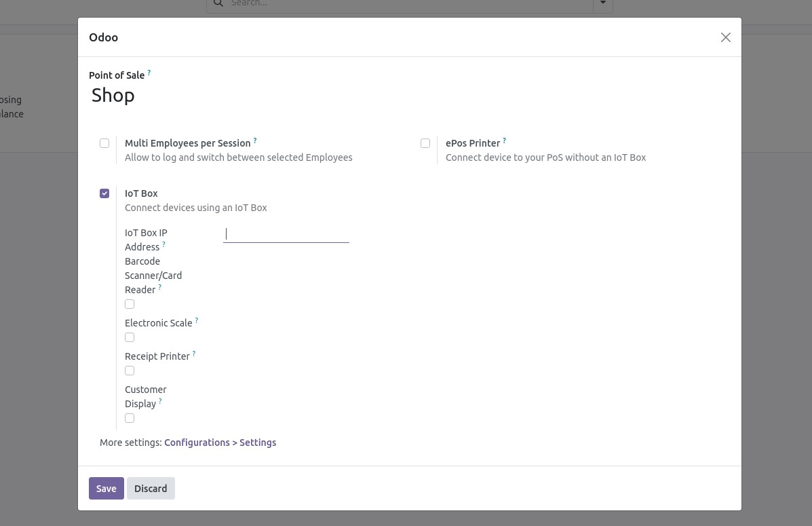Edit the Shop point of sale name
The height and width of the screenshot is (526, 812).
tap(409, 95)
